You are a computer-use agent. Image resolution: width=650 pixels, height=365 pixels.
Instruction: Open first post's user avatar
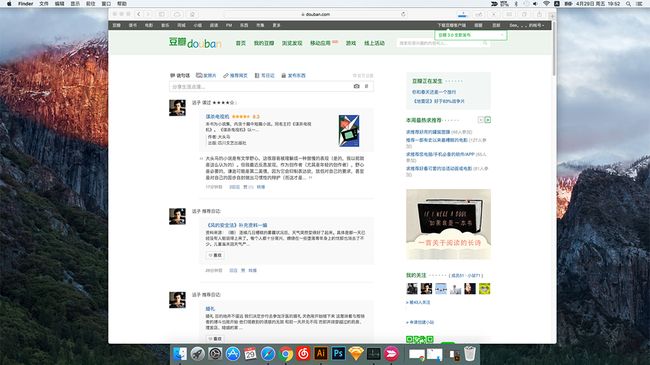(x=177, y=108)
